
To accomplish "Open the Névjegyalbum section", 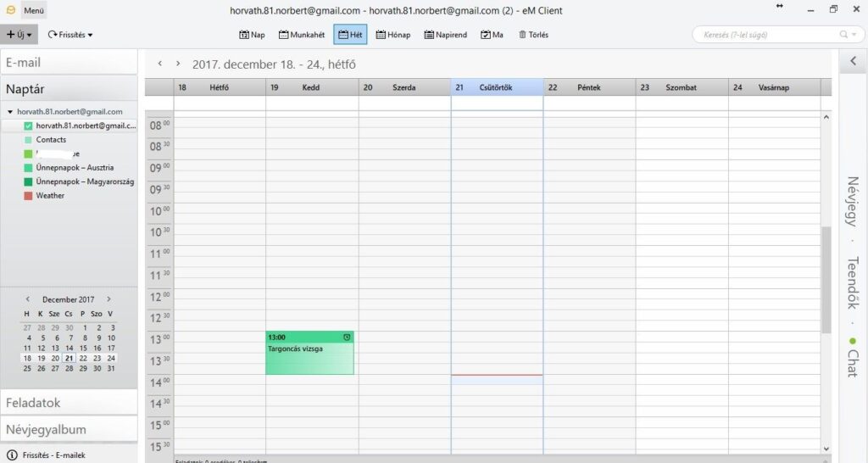I will coord(69,429).
